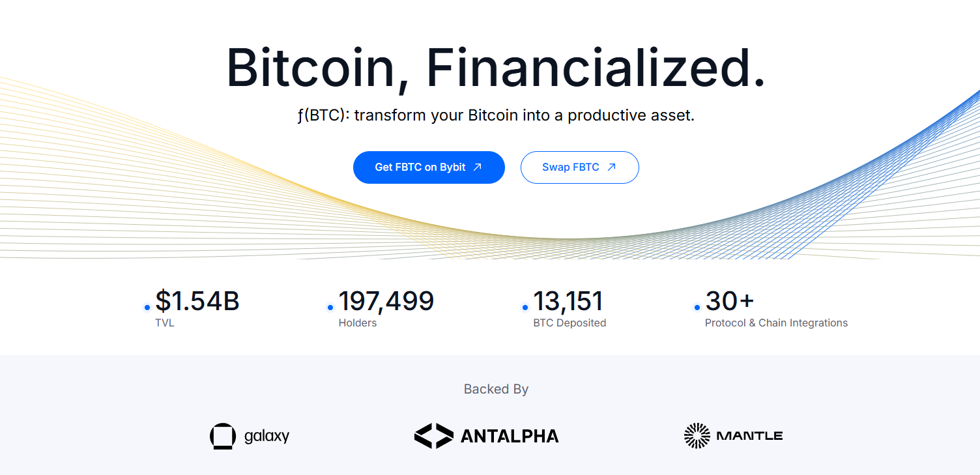Click the Galaxy partner logo
Image resolution: width=980 pixels, height=475 pixels.
pos(249,435)
